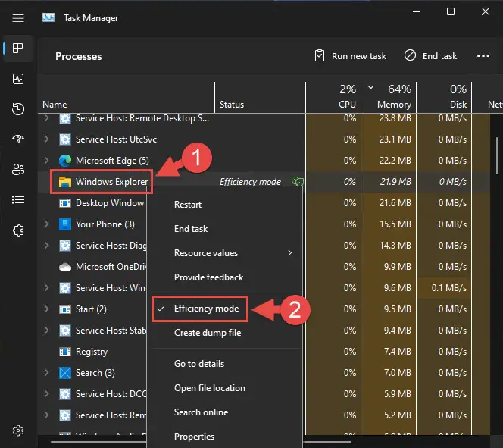This screenshot has height=448, width=503.
Task: Click the Desktop Window process icon
Action: pos(65,203)
